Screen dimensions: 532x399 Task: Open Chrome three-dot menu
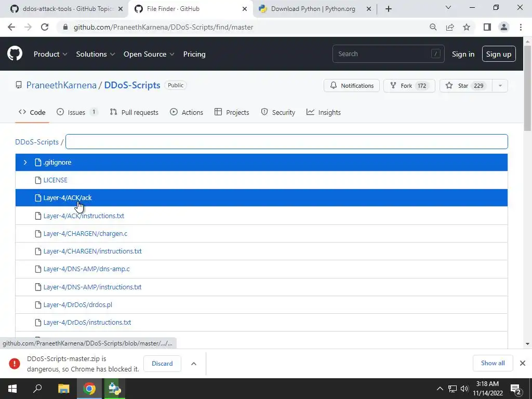coord(521,27)
